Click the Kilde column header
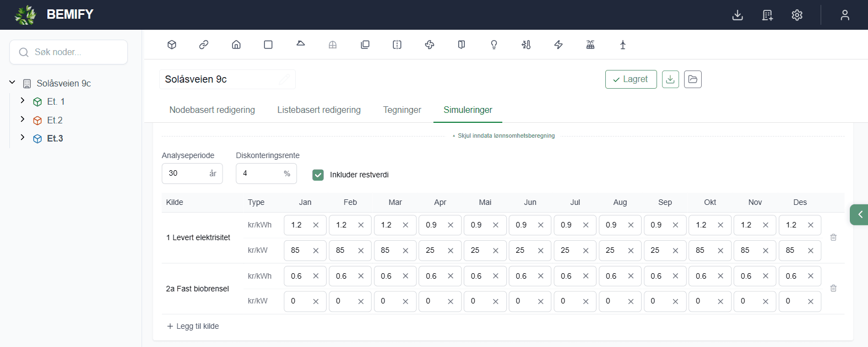Image resolution: width=868 pixels, height=347 pixels. [x=175, y=202]
